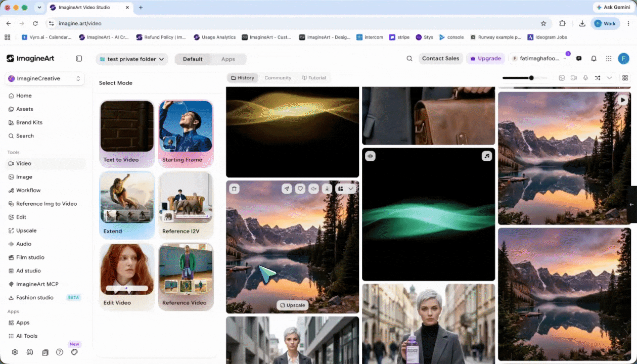Open the Workflow tool in sidebar
The width and height of the screenshot is (637, 364).
point(28,190)
